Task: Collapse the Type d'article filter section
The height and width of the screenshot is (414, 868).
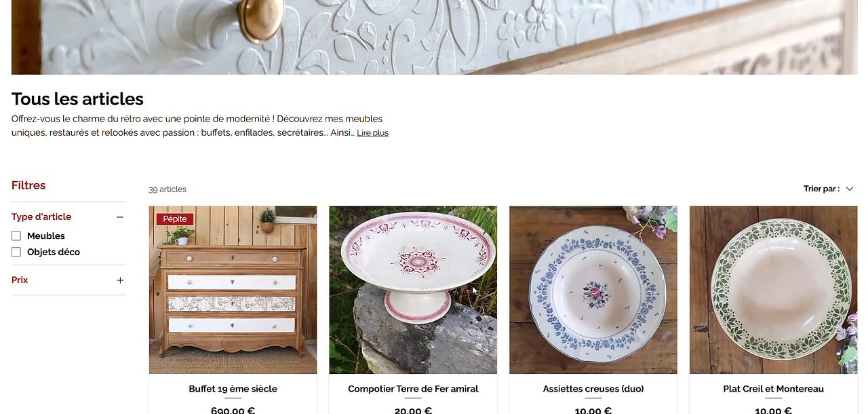Action: (68, 217)
